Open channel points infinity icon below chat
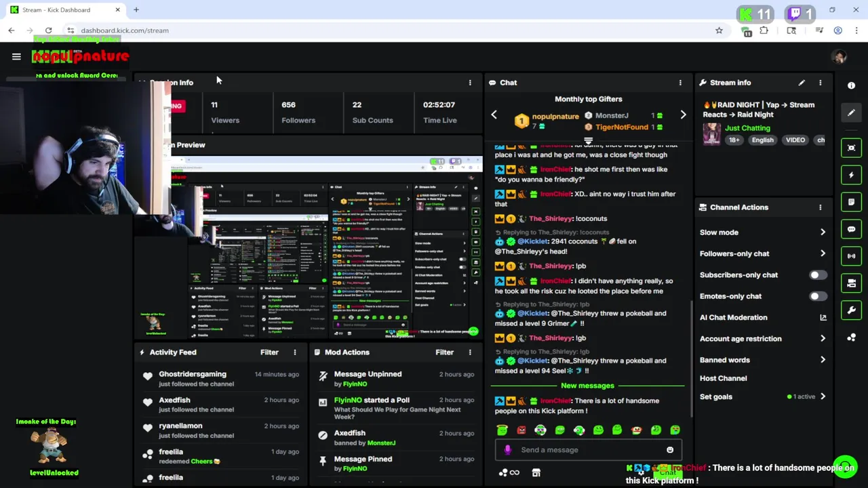 click(509, 473)
